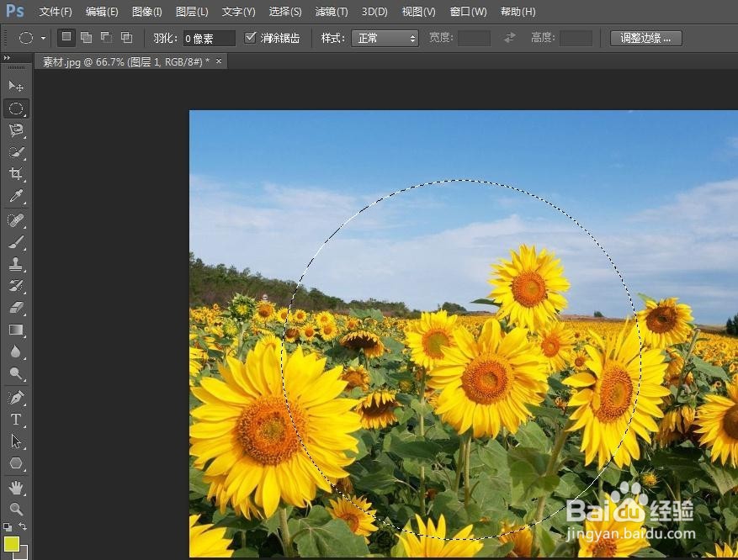The image size is (738, 560).
Task: Click the 调整边缘 button
Action: point(645,38)
